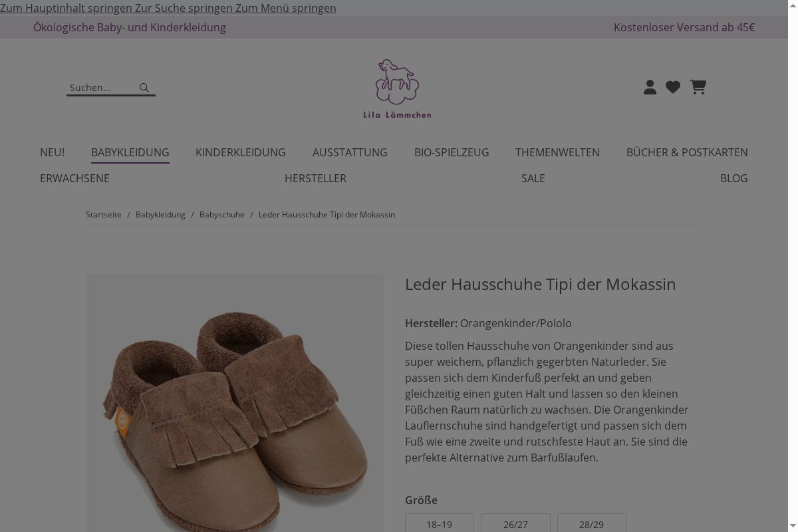Click the Lila Lämmchen lamb logo

pos(397,88)
